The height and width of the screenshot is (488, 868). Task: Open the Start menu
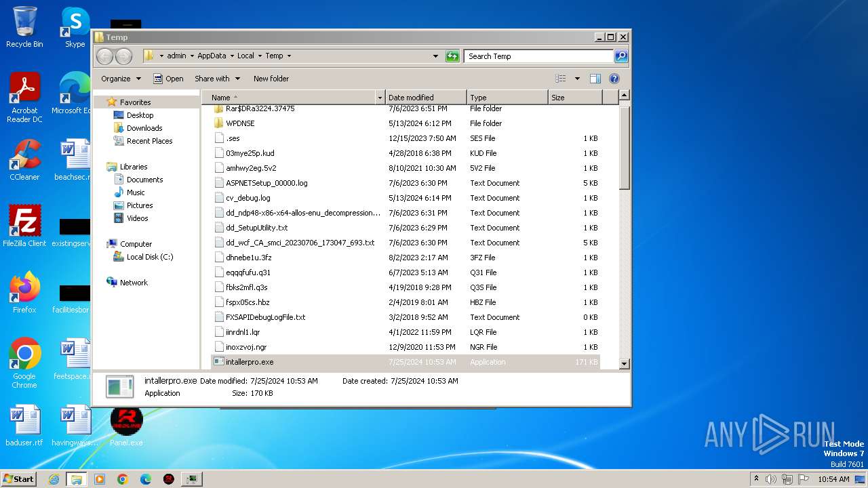(19, 479)
